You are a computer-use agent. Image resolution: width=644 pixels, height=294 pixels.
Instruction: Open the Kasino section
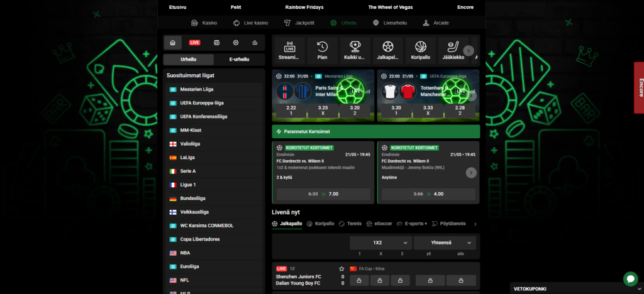pyautogui.click(x=204, y=23)
